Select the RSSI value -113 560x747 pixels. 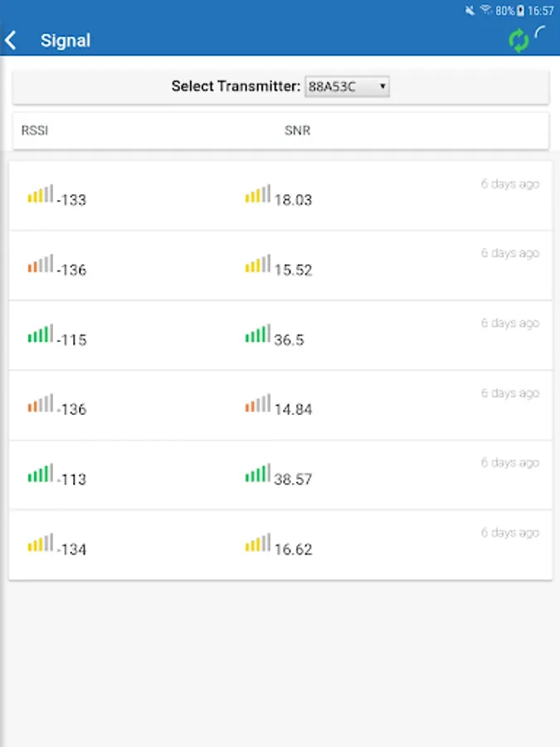[x=71, y=479]
